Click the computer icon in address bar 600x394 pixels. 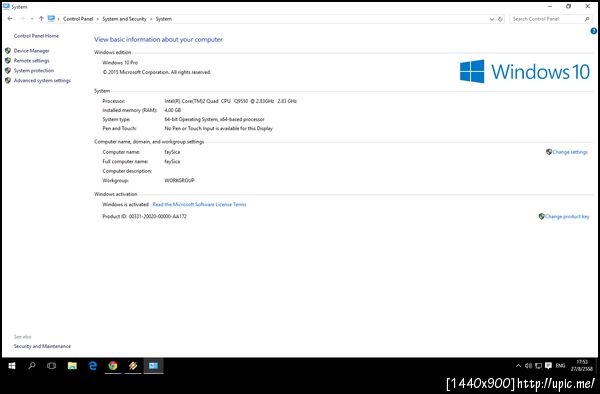pyautogui.click(x=51, y=18)
